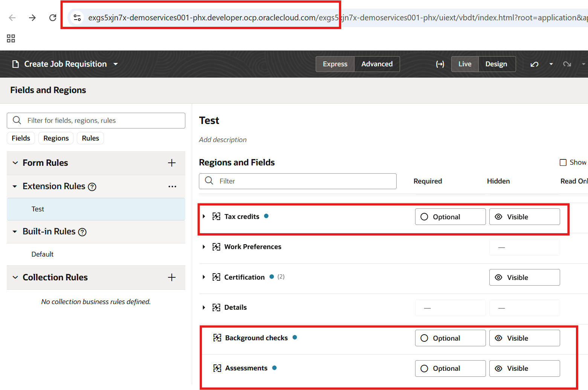Collapse the Extension Rules section
The image size is (588, 390).
pyautogui.click(x=15, y=187)
